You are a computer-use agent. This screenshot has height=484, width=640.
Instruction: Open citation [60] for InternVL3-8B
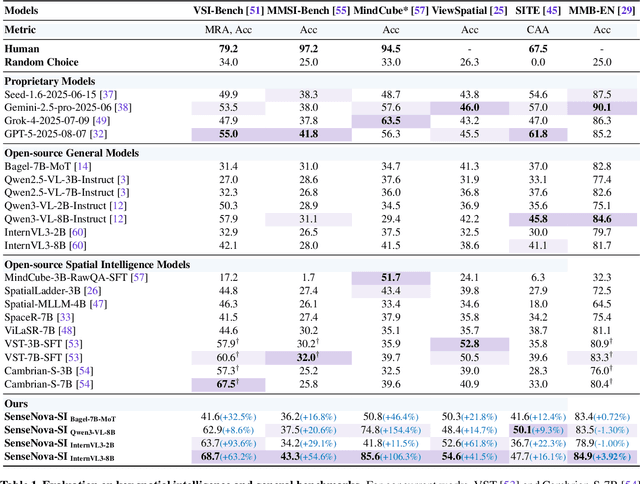[x=78, y=245]
